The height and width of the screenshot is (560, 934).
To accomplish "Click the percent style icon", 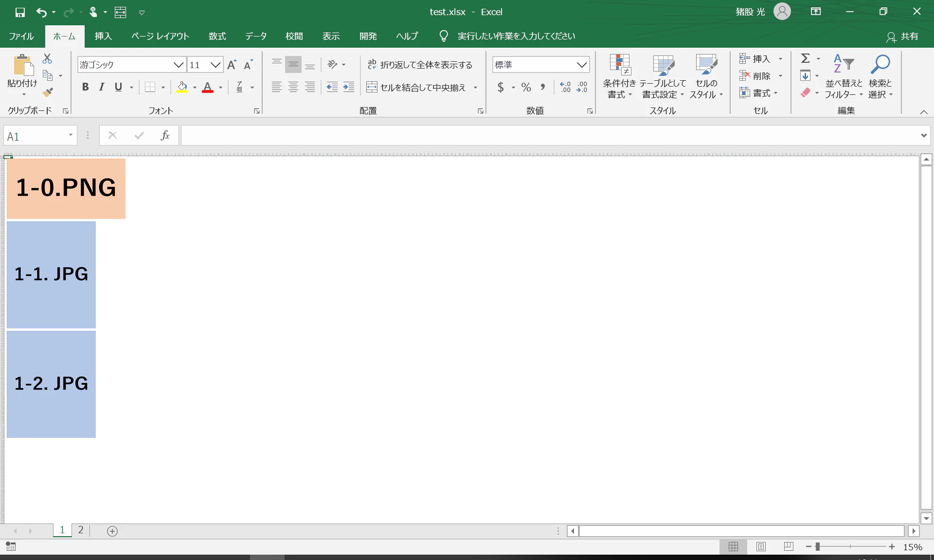I will pyautogui.click(x=526, y=88).
